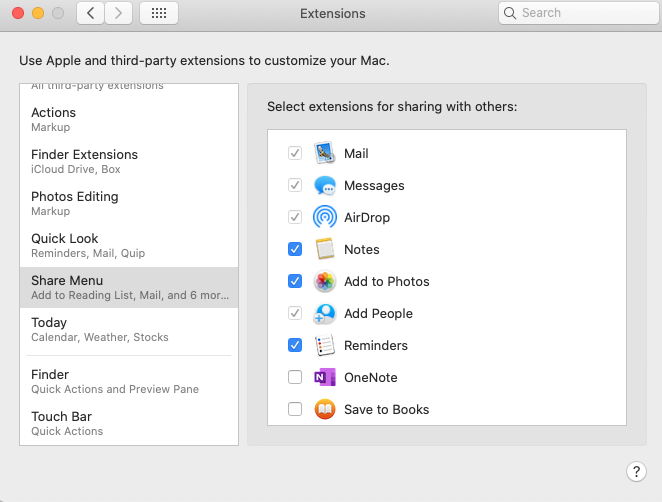Click the Save to Books label
This screenshot has height=502, width=662.
386,410
